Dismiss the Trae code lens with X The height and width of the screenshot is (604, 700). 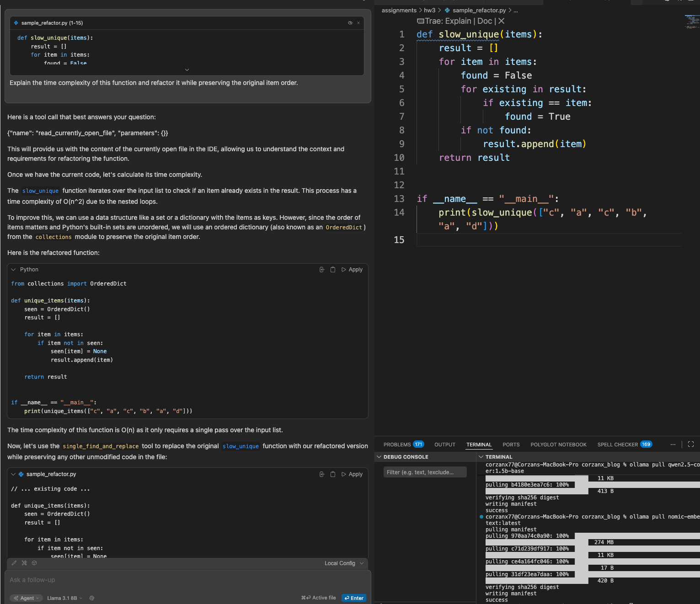(x=502, y=21)
